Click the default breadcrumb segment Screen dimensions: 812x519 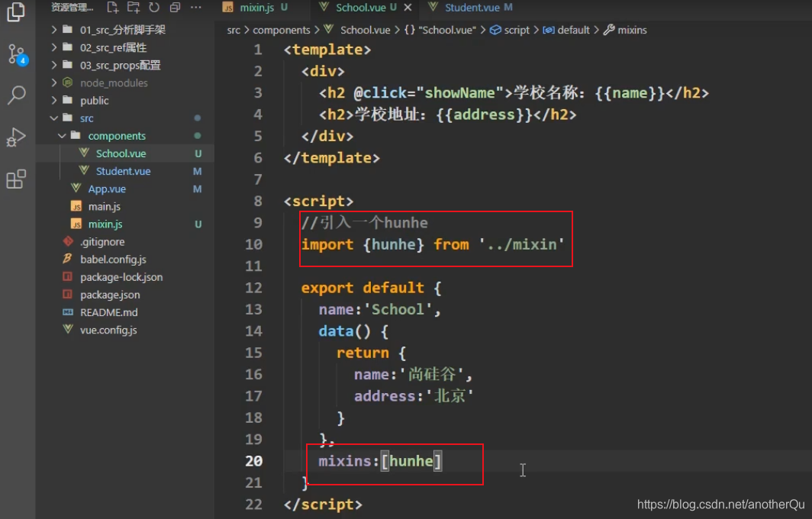click(566, 30)
